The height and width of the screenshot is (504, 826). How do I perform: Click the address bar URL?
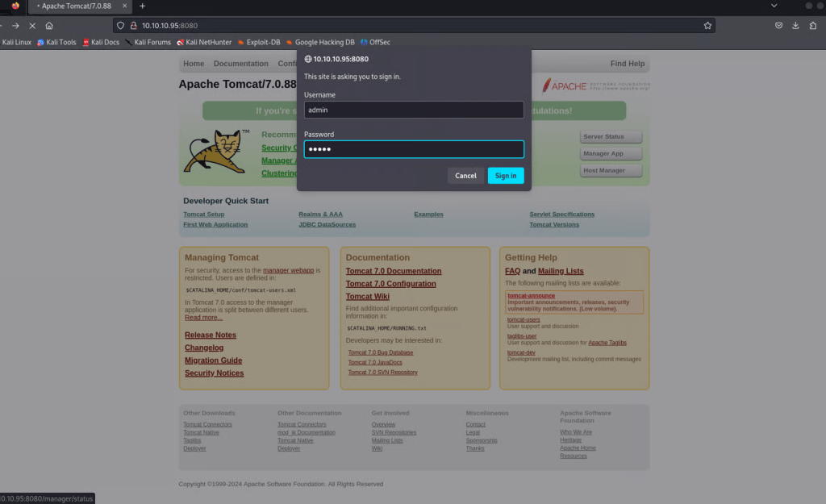pyautogui.click(x=403, y=26)
